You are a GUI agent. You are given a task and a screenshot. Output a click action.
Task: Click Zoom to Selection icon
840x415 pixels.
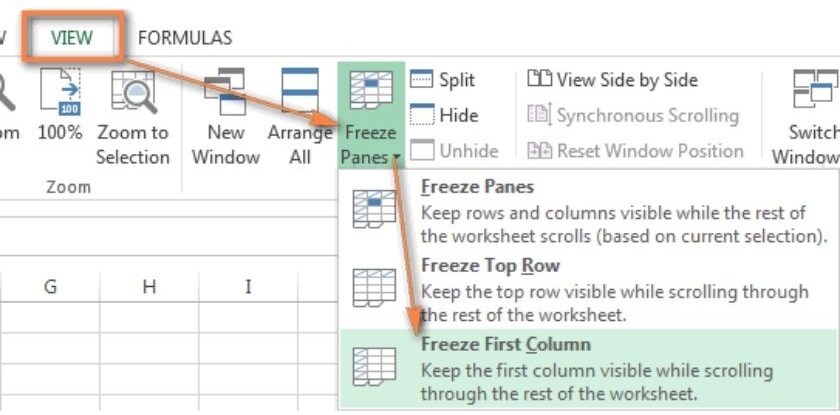[x=132, y=93]
